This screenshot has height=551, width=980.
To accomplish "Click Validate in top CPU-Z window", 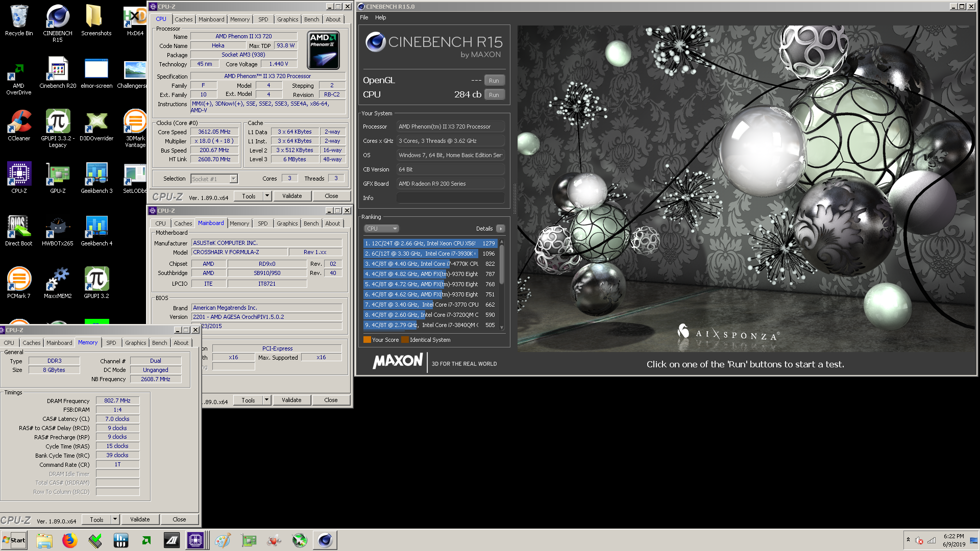I will 292,196.
